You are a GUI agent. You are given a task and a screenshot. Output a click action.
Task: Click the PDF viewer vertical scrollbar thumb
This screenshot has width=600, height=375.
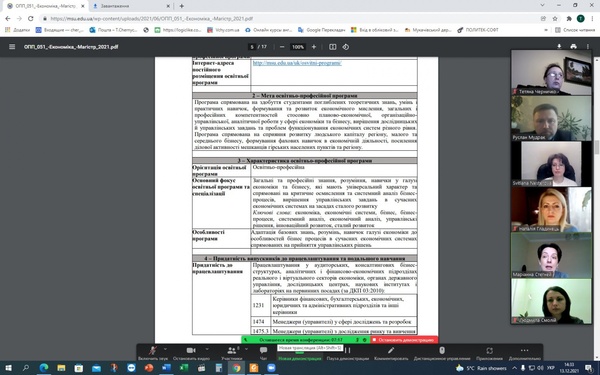[x=596, y=148]
